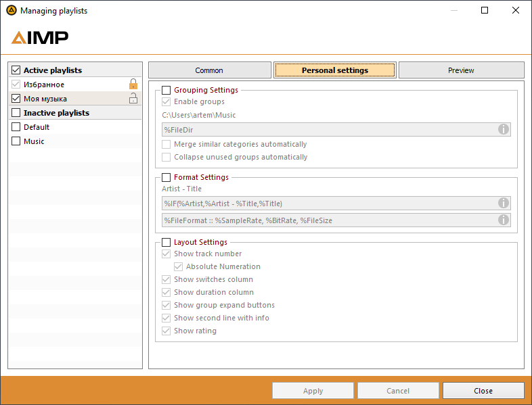Click the AIMP logo in the header
532x405 pixels.
tap(40, 37)
